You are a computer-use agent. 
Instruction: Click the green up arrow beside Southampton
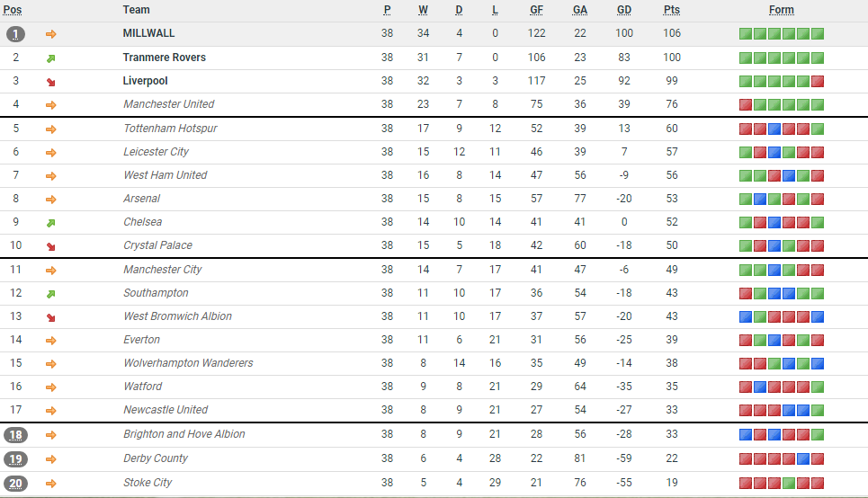51,293
